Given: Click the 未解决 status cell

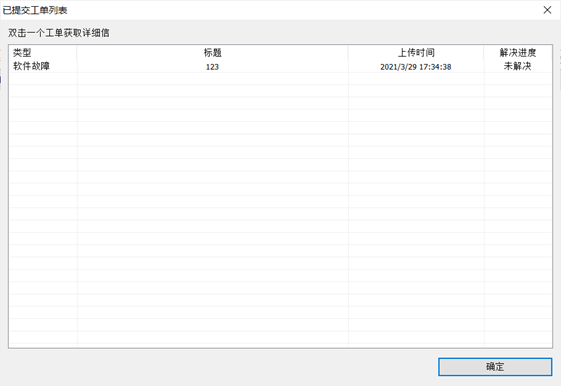Looking at the screenshot, I should [518, 67].
